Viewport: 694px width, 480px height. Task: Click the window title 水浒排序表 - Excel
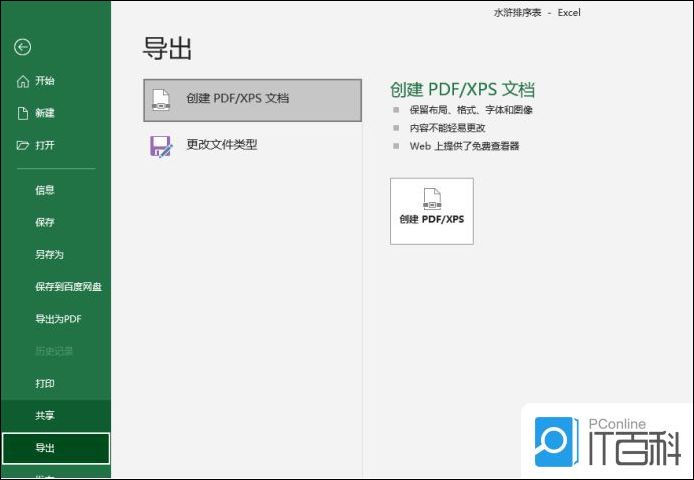(x=537, y=13)
